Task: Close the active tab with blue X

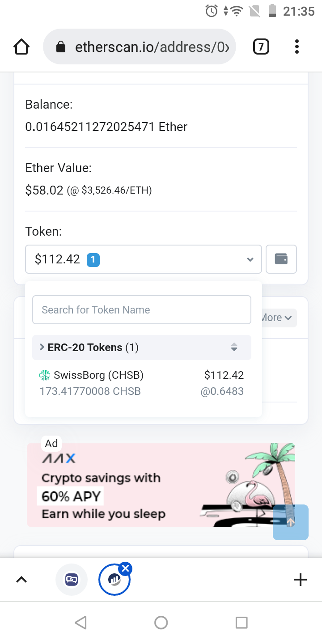Action: coord(126,569)
